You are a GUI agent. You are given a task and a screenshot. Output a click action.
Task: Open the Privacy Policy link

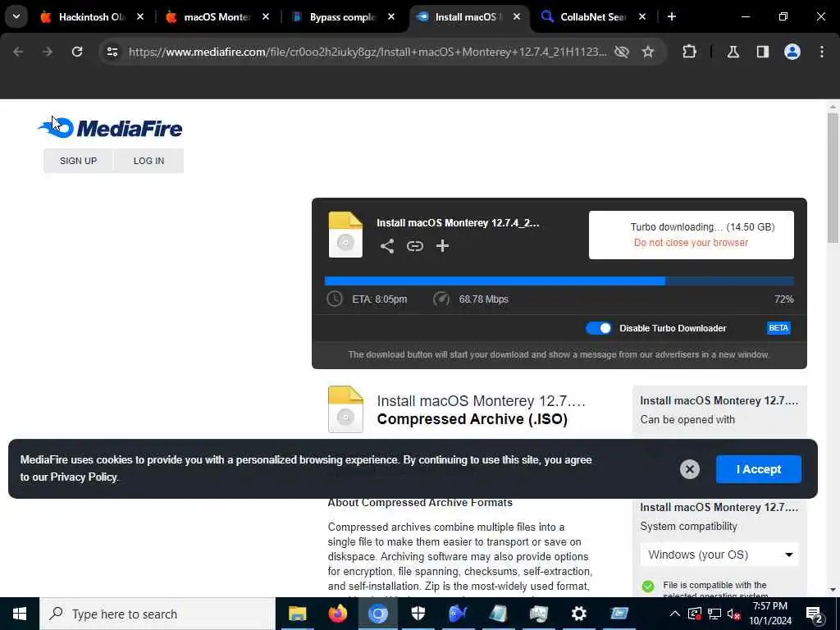(84, 477)
